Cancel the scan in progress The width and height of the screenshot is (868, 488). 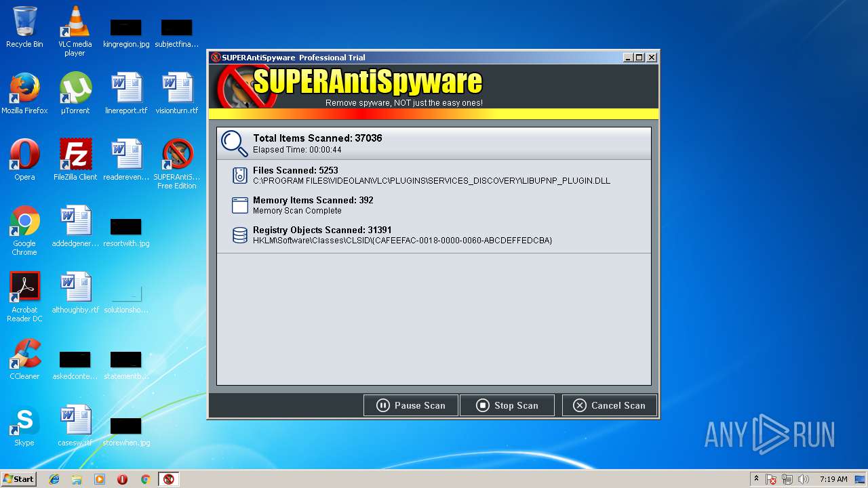(x=609, y=405)
